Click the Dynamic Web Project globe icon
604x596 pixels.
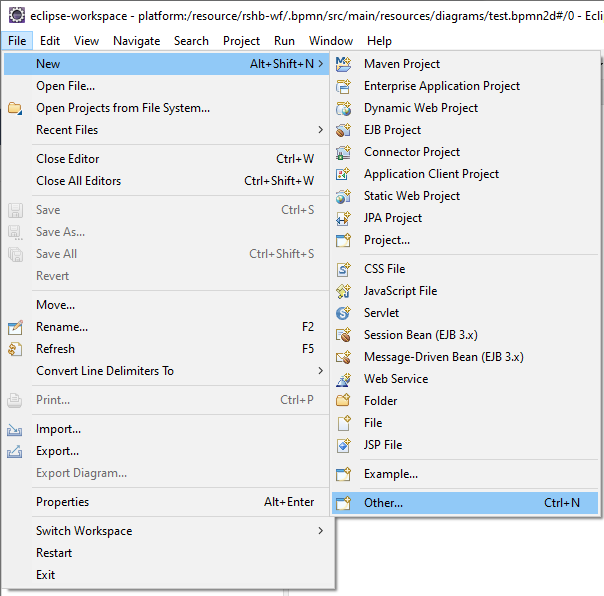point(343,108)
